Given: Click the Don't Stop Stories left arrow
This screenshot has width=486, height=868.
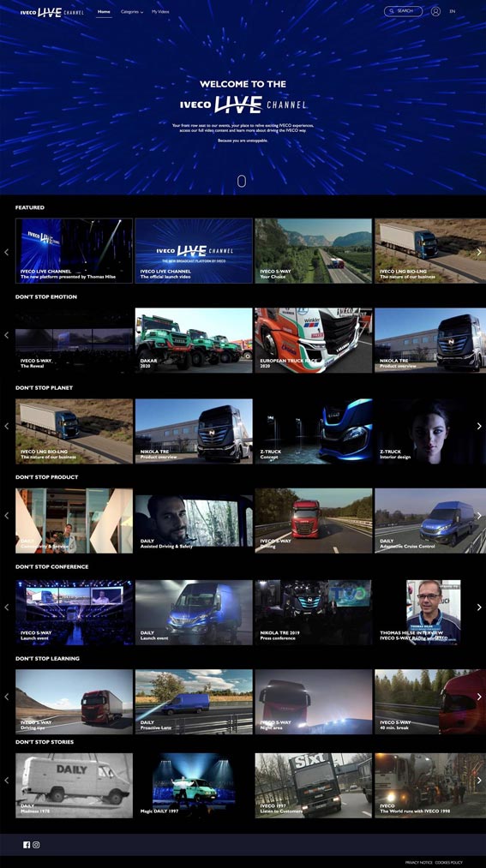Looking at the screenshot, I should (x=7, y=780).
